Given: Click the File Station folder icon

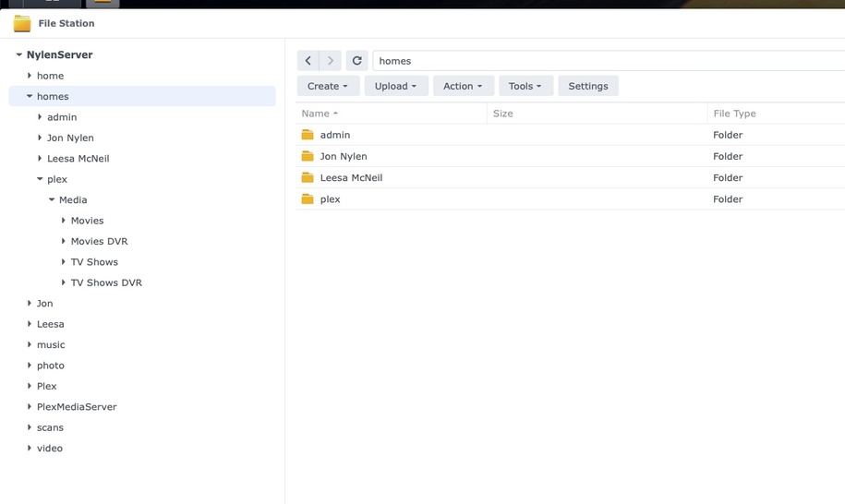Looking at the screenshot, I should [22, 24].
